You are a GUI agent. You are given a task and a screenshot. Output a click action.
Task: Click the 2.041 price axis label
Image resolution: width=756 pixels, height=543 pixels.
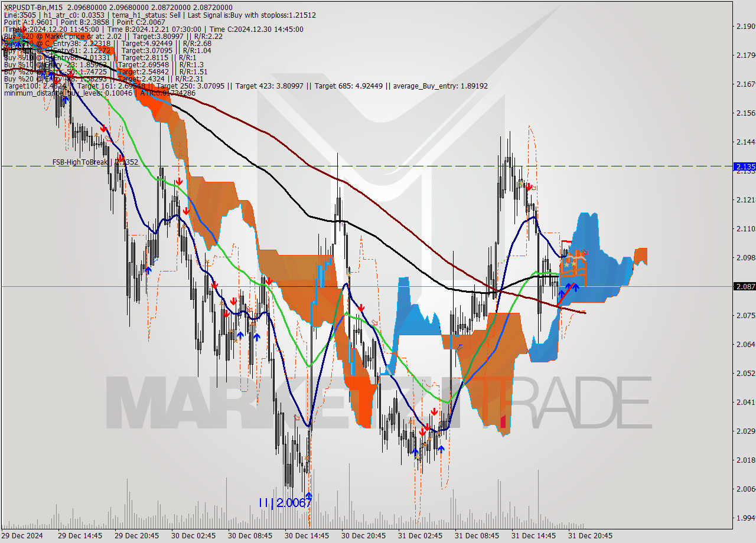pos(745,402)
